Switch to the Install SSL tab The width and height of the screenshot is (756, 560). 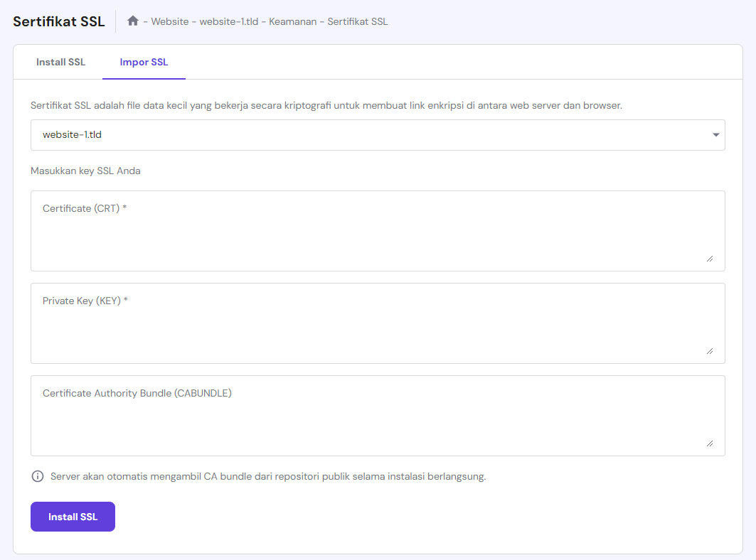click(x=60, y=62)
